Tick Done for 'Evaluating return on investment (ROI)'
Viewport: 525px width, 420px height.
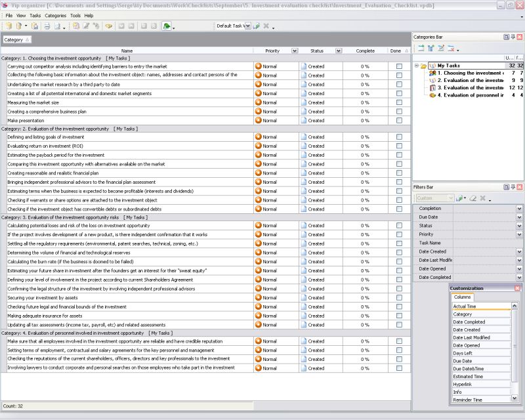click(399, 146)
